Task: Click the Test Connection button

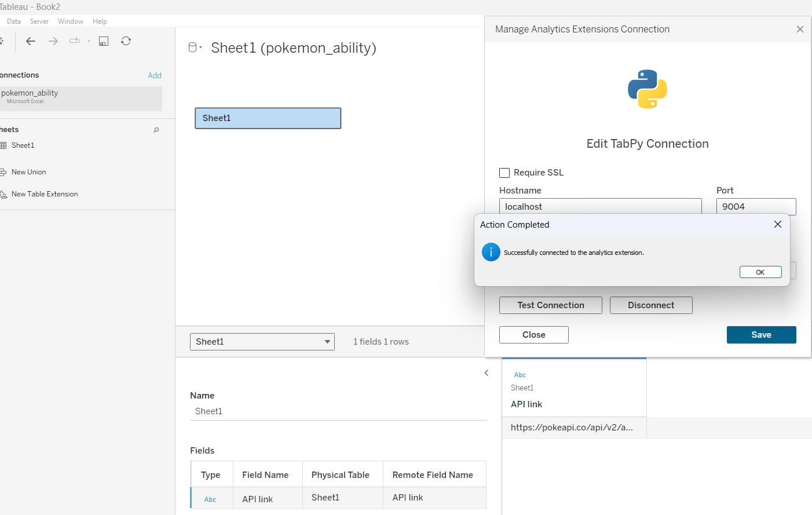Action: click(x=550, y=305)
